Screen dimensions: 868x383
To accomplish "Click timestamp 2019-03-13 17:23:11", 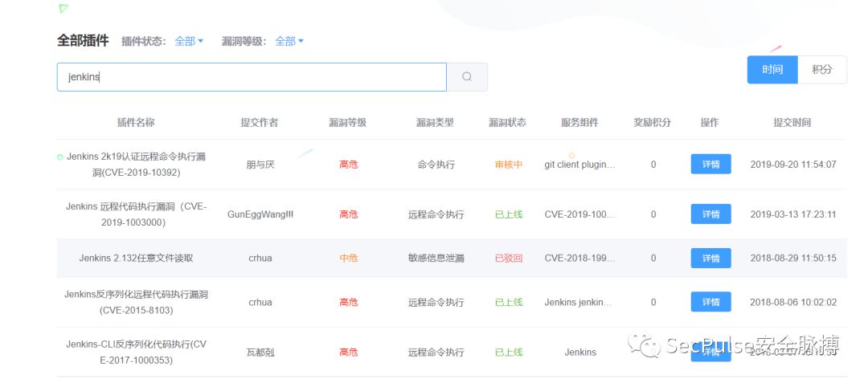I will (793, 214).
